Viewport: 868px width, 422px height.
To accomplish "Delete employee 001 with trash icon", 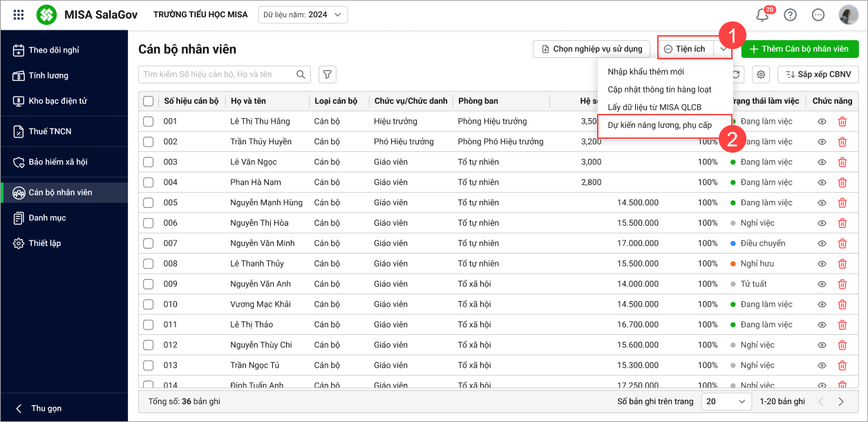I will pos(842,122).
